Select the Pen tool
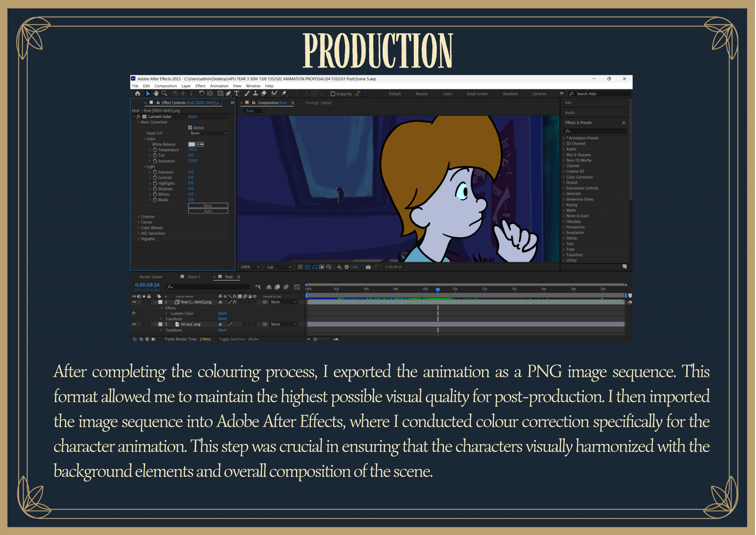Image resolution: width=756 pixels, height=535 pixels. [x=229, y=94]
